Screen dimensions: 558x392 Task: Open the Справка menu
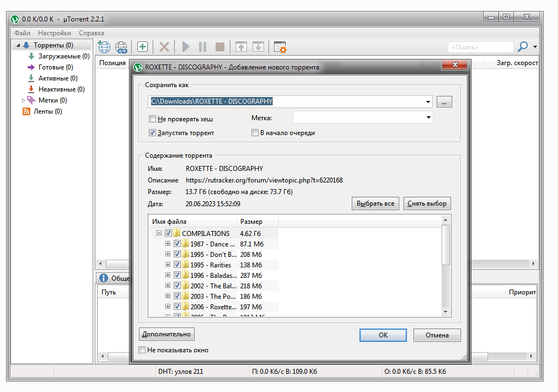point(92,33)
